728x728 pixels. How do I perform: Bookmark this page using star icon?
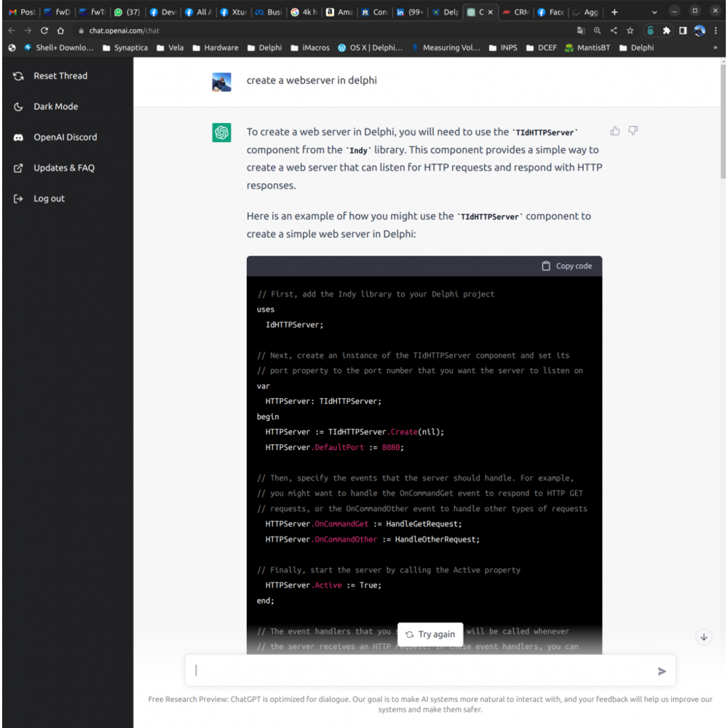coord(630,31)
